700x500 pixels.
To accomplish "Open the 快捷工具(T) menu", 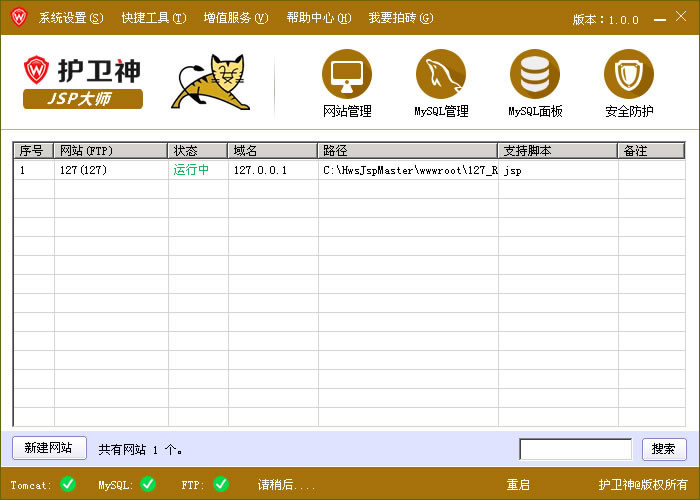I will (154, 18).
